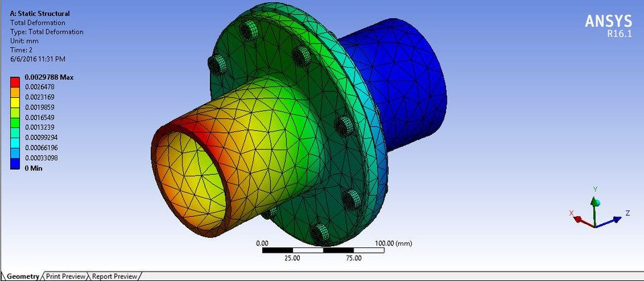Click the 0.0029788 Max legend value
This screenshot has width=644, height=281.
click(x=49, y=77)
